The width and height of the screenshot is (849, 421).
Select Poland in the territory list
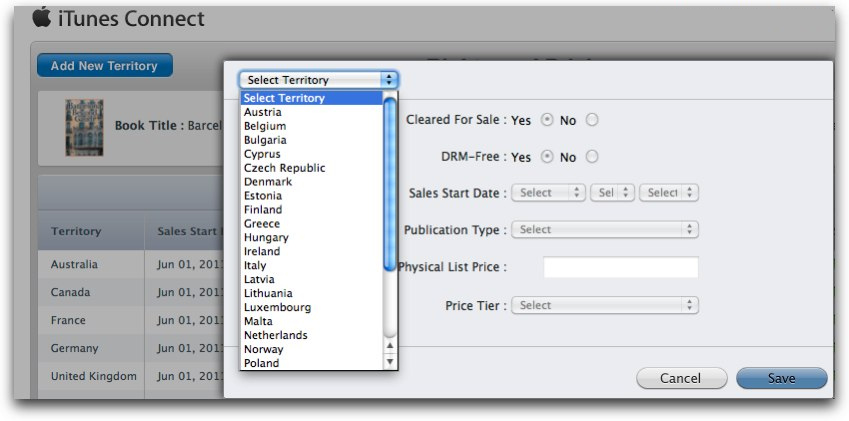pos(312,363)
